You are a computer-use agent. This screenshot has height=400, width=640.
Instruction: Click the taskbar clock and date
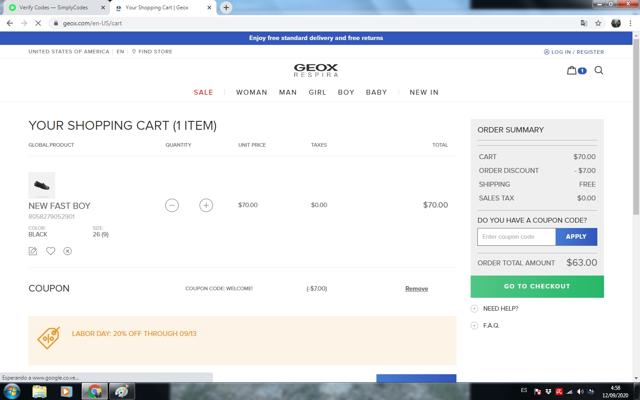pyautogui.click(x=615, y=392)
